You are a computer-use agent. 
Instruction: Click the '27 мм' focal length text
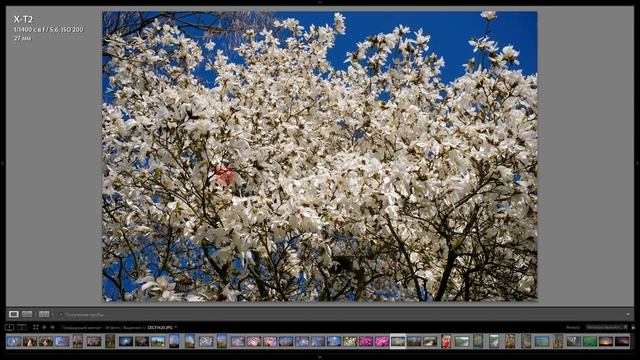pos(22,38)
